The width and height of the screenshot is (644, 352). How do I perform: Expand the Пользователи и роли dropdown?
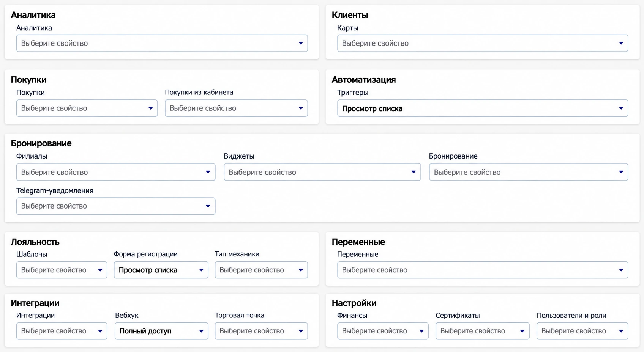(x=582, y=331)
